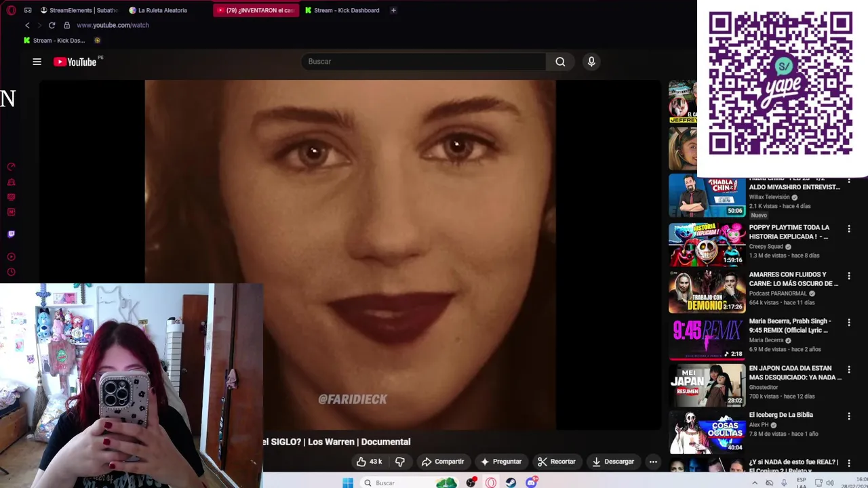Open Ghosteditor channel name

(764, 387)
